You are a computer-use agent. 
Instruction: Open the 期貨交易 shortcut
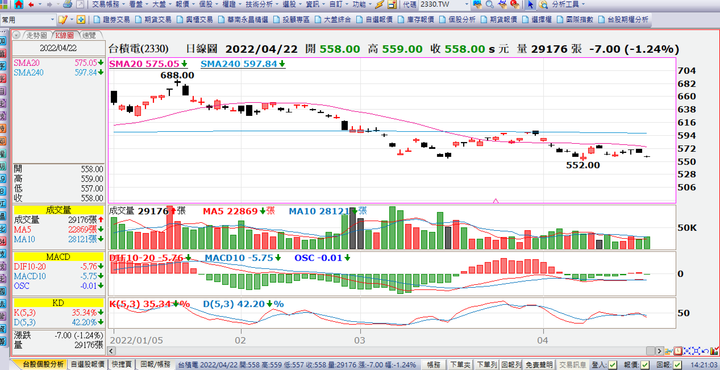click(x=153, y=20)
